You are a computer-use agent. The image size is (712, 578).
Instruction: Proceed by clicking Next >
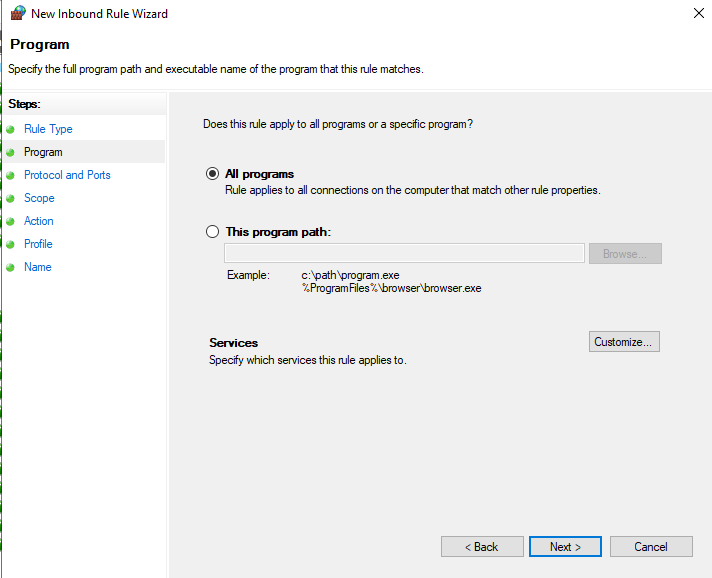coord(565,547)
